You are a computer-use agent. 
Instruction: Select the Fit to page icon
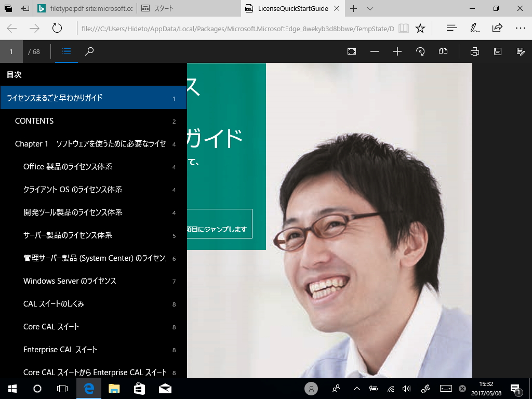click(x=352, y=51)
